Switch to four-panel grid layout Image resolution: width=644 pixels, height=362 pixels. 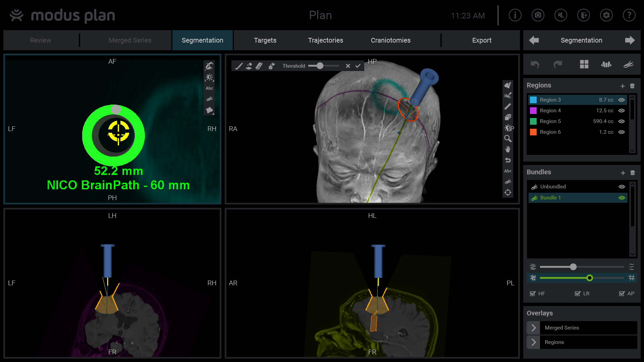[584, 64]
